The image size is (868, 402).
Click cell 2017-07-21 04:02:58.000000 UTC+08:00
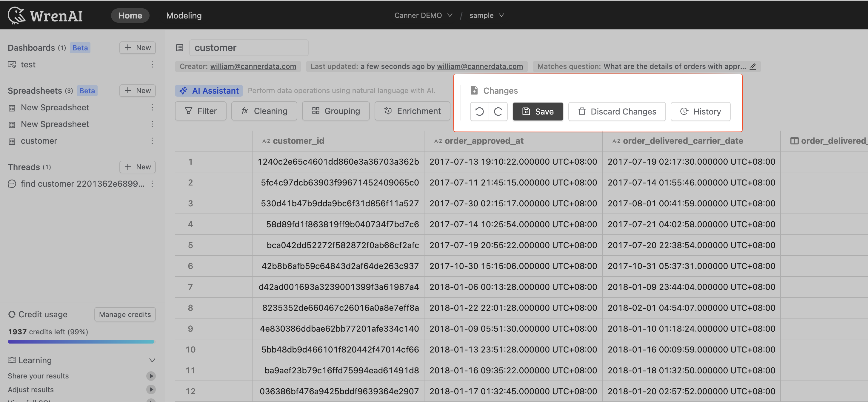click(691, 224)
